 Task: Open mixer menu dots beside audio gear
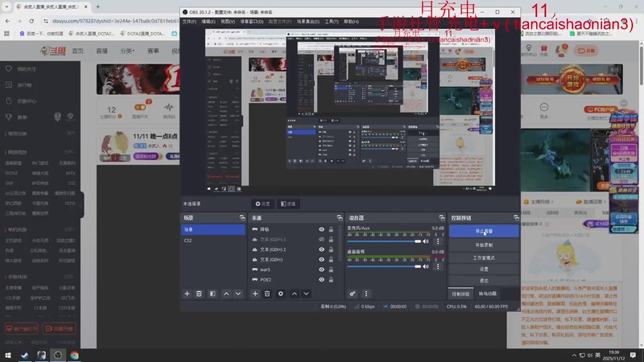click(366, 294)
